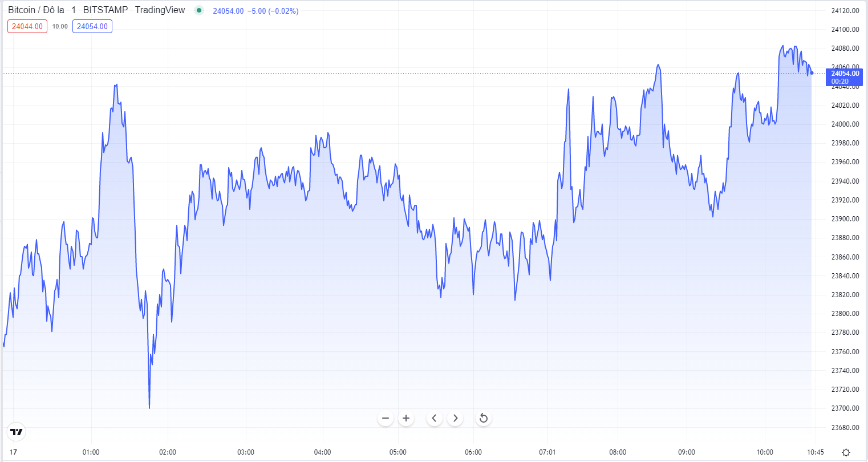Click the 24000.00 price axis label
The width and height of the screenshot is (868, 462).
[x=845, y=124]
